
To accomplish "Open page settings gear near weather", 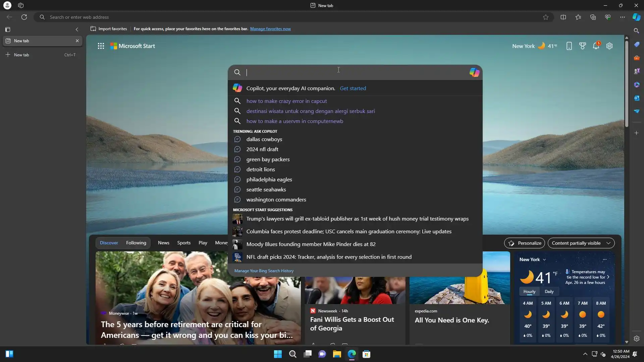I will pyautogui.click(x=609, y=46).
